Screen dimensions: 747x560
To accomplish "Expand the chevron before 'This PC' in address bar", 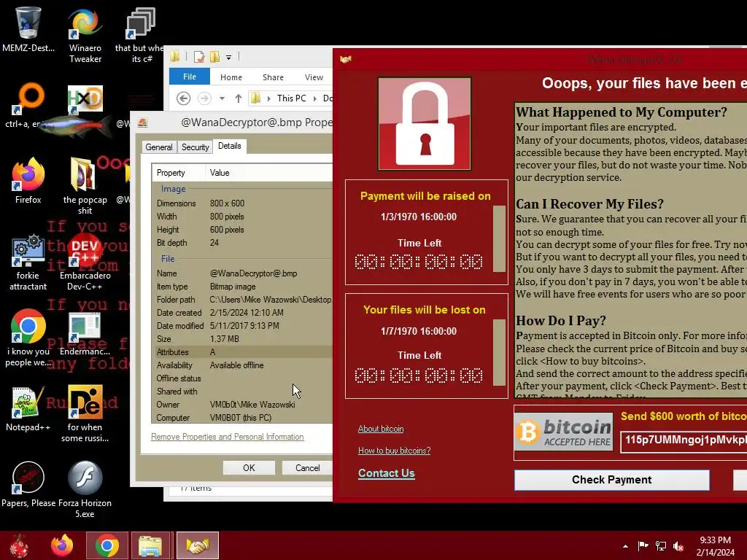I will [269, 98].
